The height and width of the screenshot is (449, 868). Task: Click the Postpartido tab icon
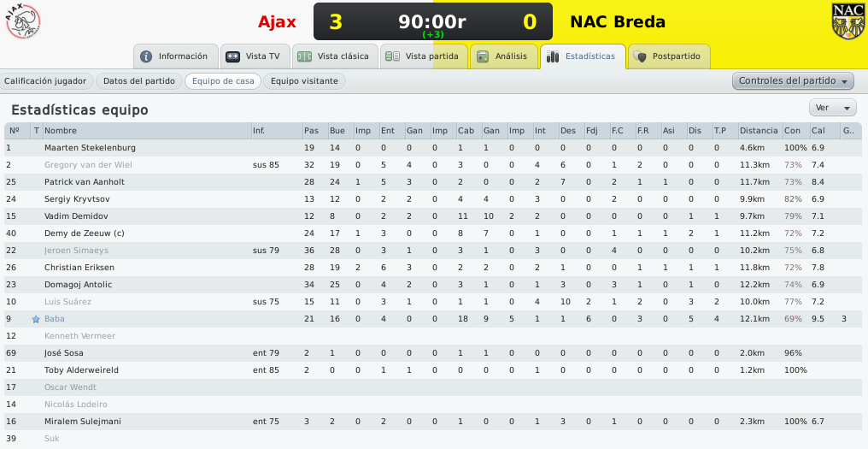tap(639, 56)
